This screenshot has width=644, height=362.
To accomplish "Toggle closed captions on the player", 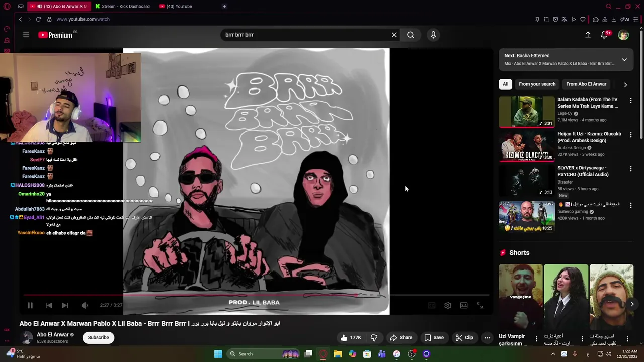I will coord(432,305).
